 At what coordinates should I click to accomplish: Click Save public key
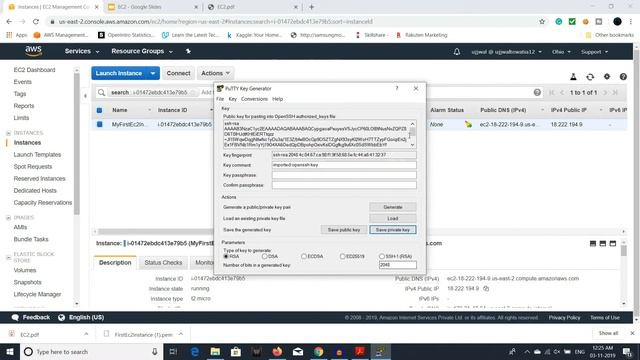[x=344, y=230]
